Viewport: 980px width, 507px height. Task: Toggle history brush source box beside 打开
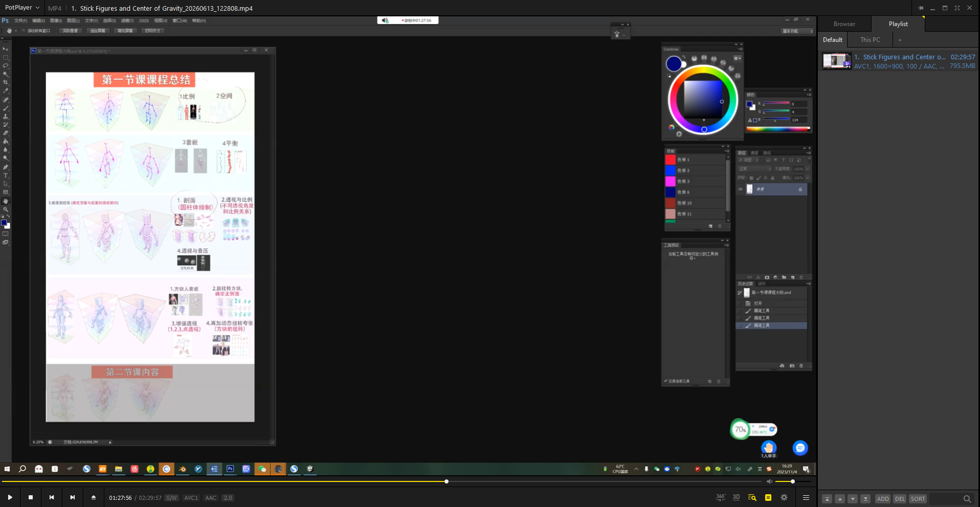tap(739, 303)
